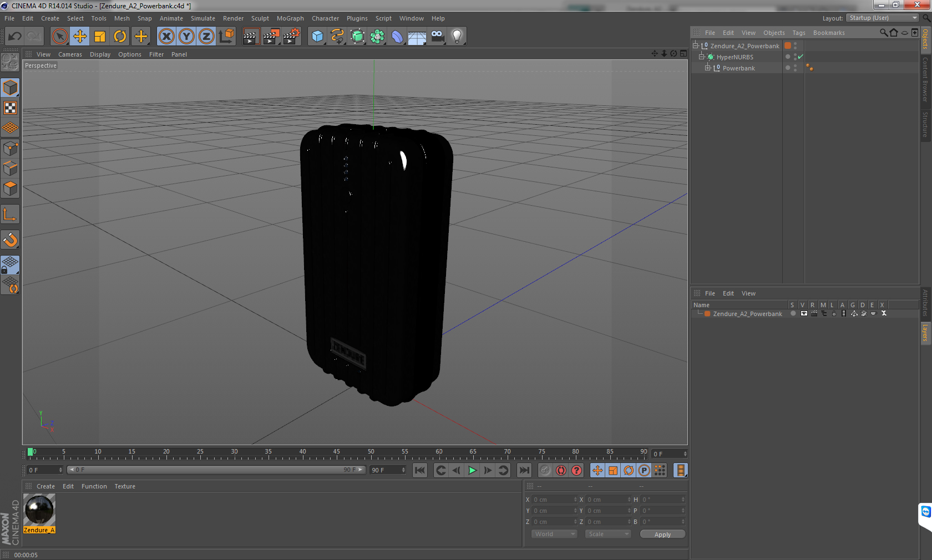Viewport: 932px width, 560px height.
Task: Open the Layout dropdown Startup (User)
Action: tap(883, 18)
